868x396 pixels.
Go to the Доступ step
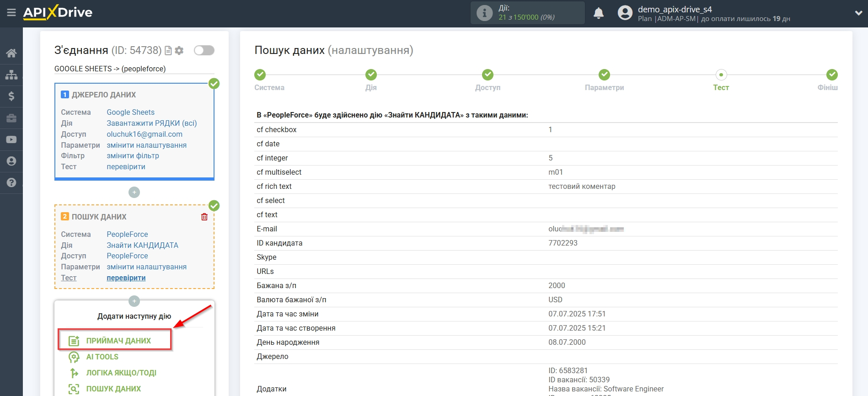(x=488, y=80)
